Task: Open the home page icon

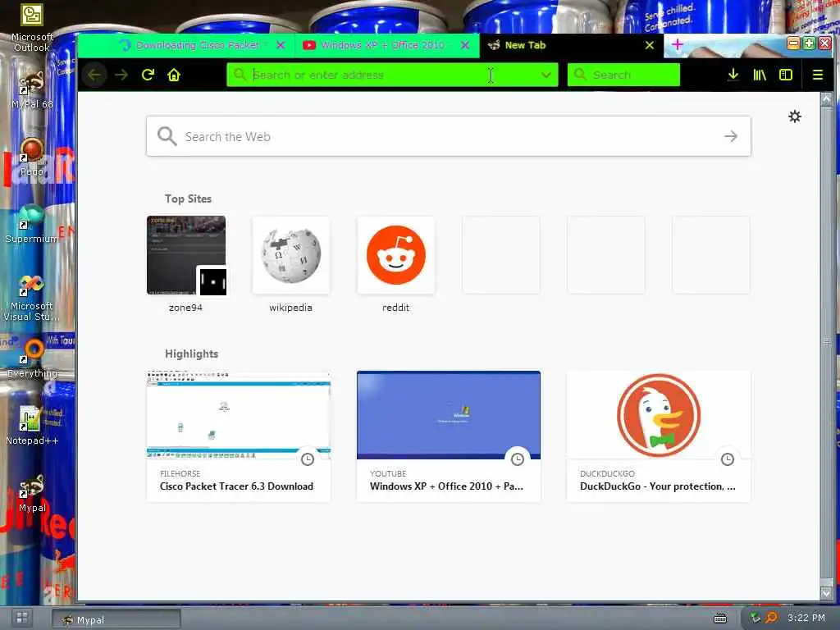Action: tap(174, 75)
